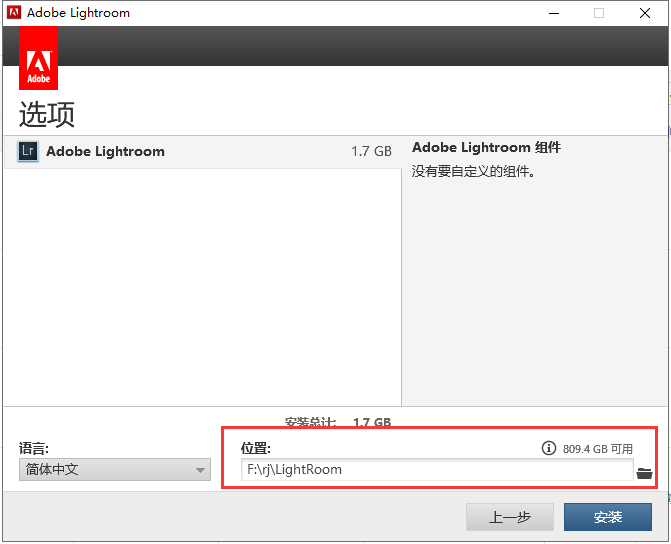This screenshot has height=544, width=671.
Task: Click the 809.4 GB 可用 free space text
Action: (598, 449)
